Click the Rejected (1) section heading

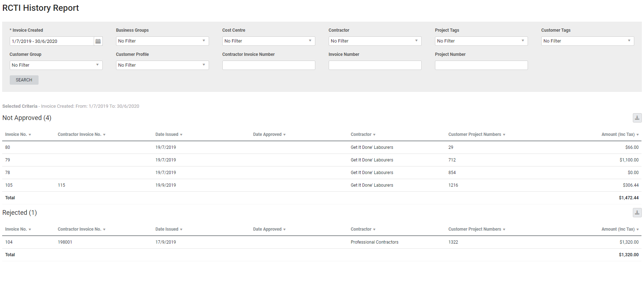[x=19, y=213]
